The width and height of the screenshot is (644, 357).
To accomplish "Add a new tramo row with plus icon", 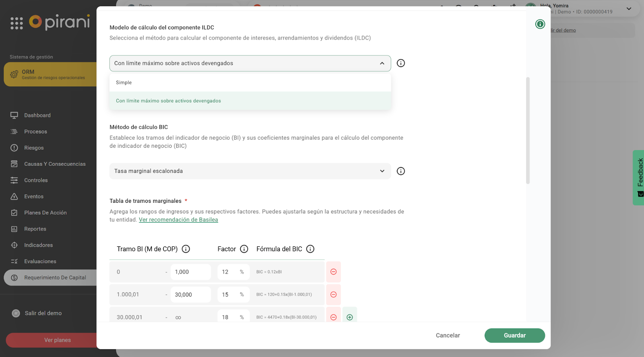I will (350, 317).
